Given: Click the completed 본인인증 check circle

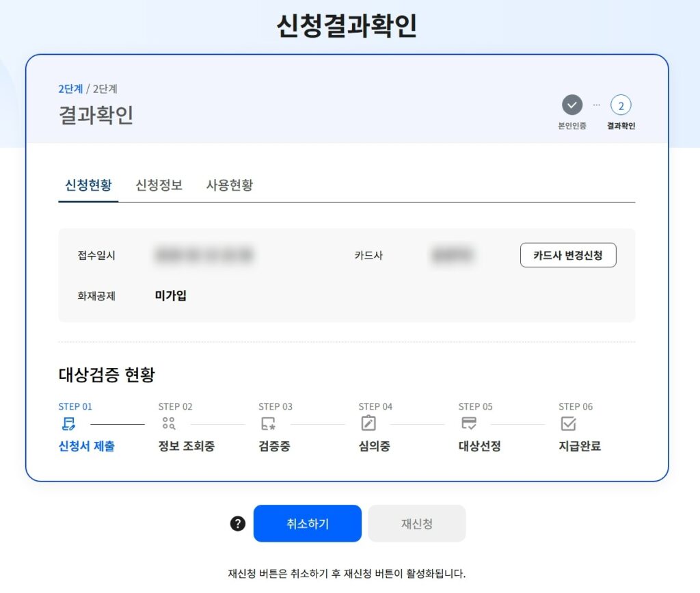Looking at the screenshot, I should click(x=571, y=105).
